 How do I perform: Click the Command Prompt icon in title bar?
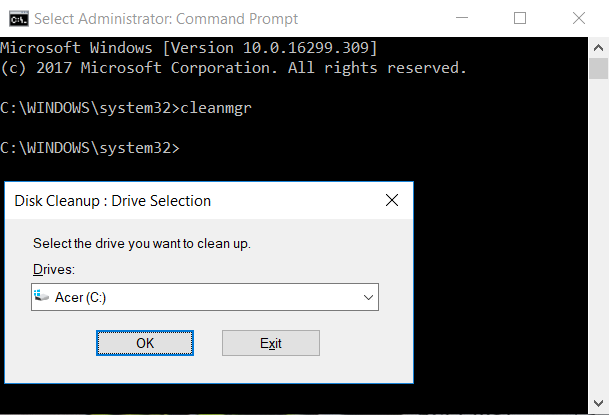coord(18,18)
